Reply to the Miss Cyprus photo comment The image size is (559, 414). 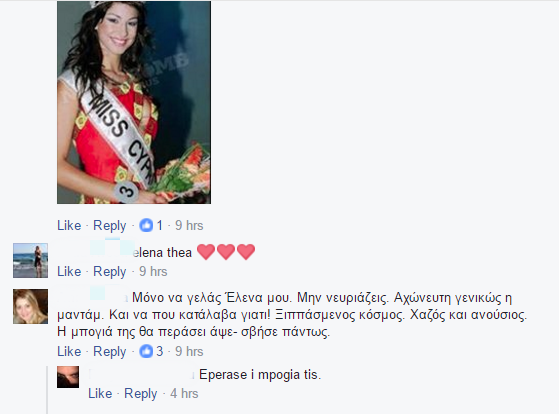pyautogui.click(x=110, y=226)
